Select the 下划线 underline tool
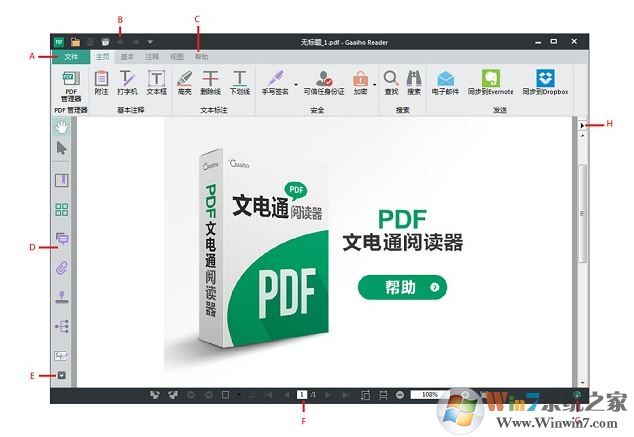 (240, 83)
